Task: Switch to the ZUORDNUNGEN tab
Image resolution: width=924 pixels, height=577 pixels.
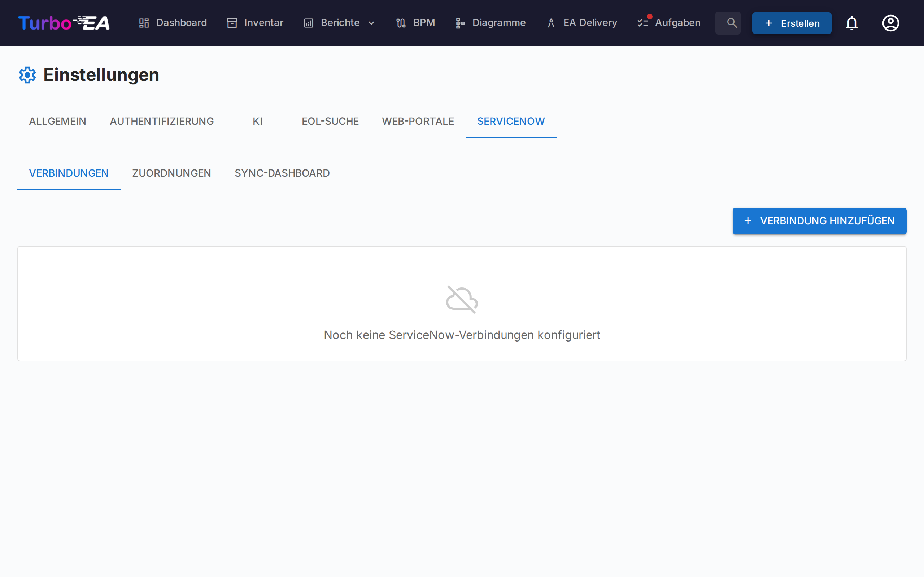Action: click(171, 173)
